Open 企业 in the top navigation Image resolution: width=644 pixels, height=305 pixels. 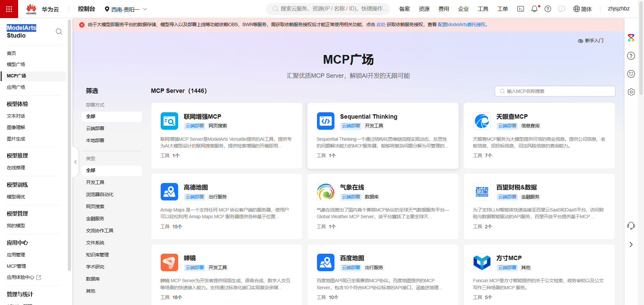(x=464, y=9)
